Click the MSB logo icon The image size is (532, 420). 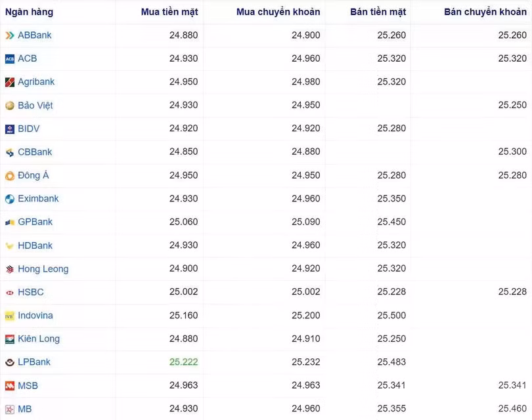(10, 386)
